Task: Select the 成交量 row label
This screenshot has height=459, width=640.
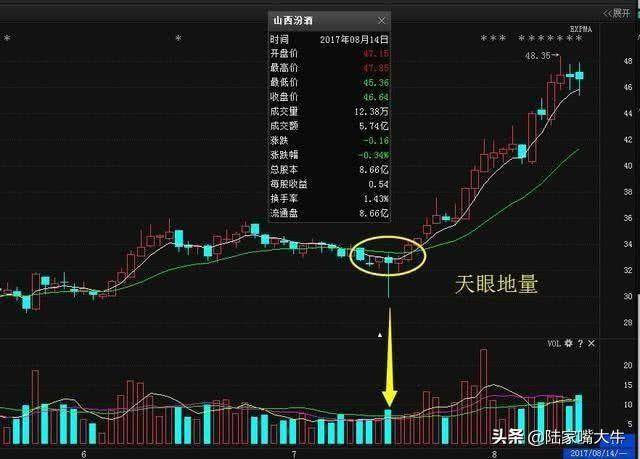Action: [284, 111]
